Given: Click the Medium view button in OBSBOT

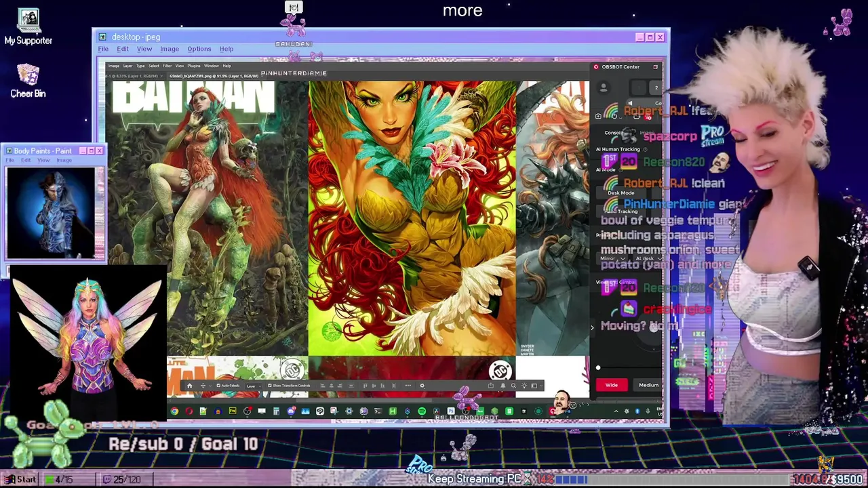Looking at the screenshot, I should coord(648,385).
